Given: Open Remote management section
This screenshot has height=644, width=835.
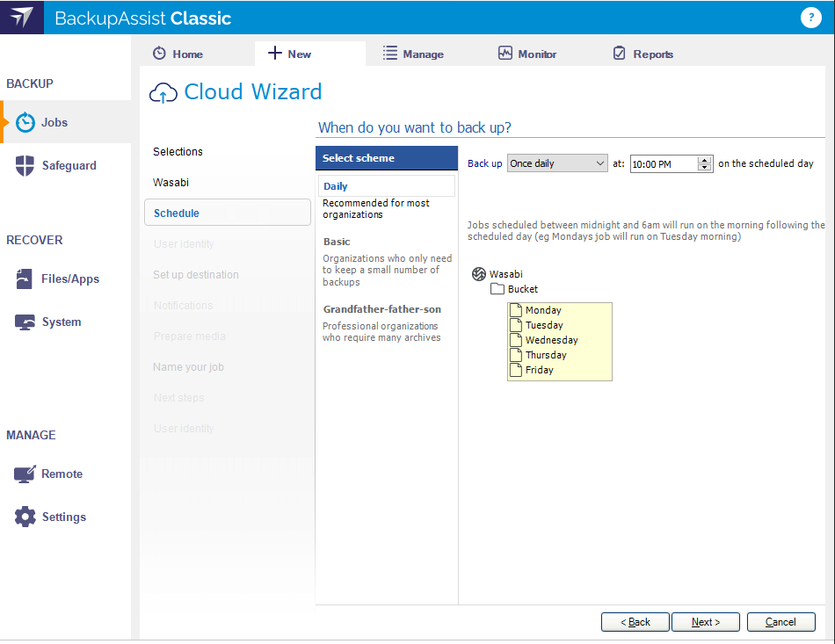Looking at the screenshot, I should pyautogui.click(x=61, y=474).
